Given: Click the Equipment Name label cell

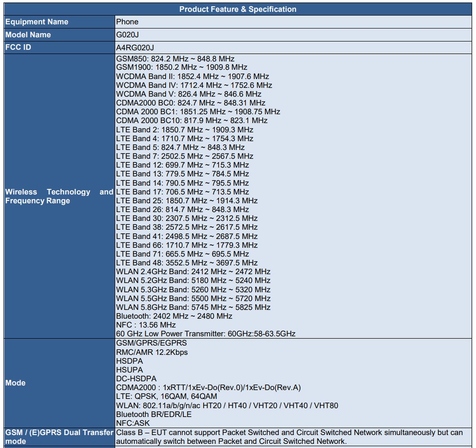Looking at the screenshot, I should pos(37,22).
